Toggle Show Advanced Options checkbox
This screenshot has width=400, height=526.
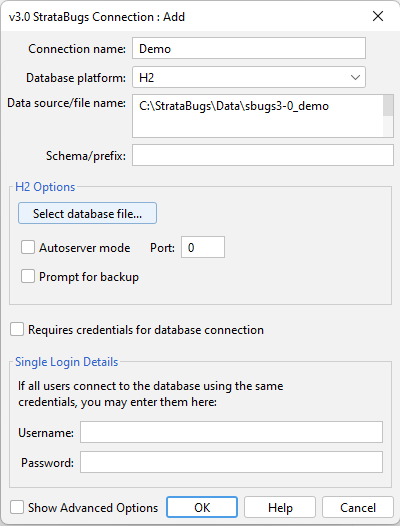[x=17, y=507]
